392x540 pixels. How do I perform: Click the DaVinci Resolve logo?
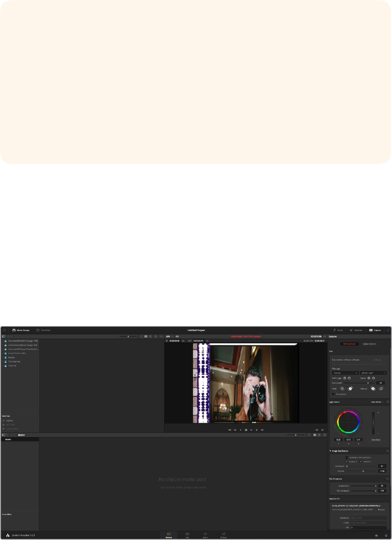pyautogui.click(x=7, y=536)
